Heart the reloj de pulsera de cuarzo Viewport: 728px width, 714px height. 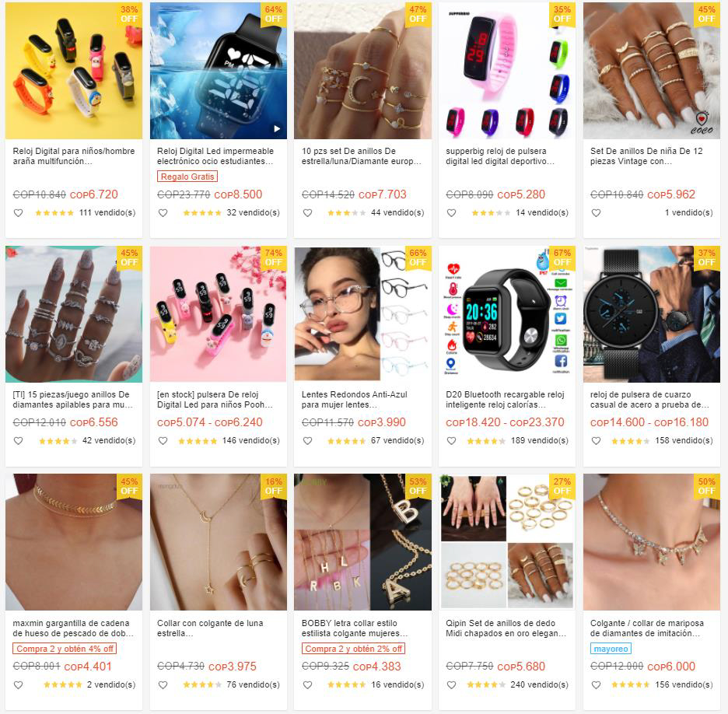596,440
